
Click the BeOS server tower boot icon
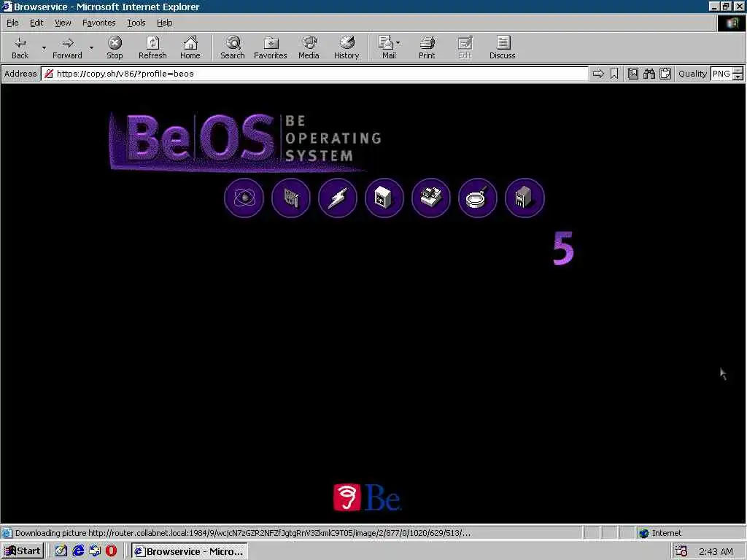(525, 198)
